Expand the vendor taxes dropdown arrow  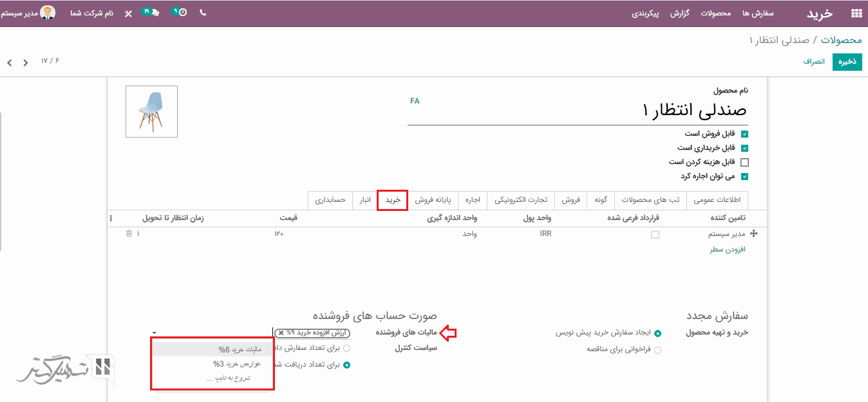(x=155, y=333)
